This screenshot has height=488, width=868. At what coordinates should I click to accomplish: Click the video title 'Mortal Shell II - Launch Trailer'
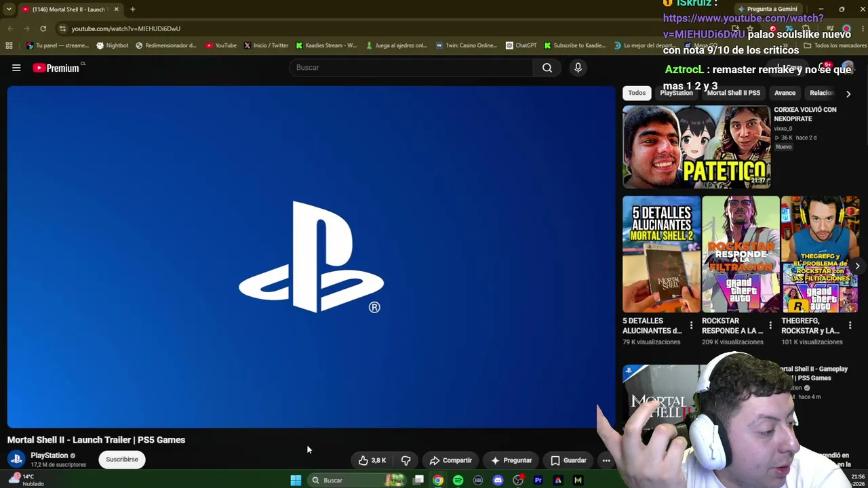(x=96, y=440)
